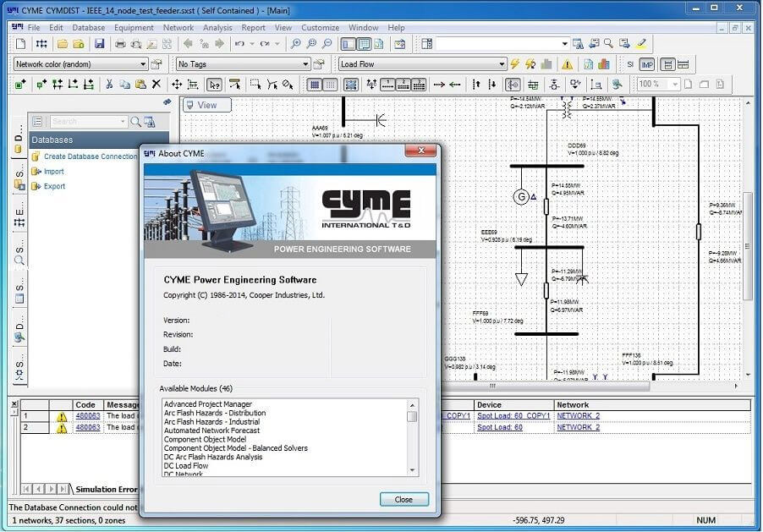
Task: Follow the NETWORK_2 link in device pane
Action: [x=579, y=414]
